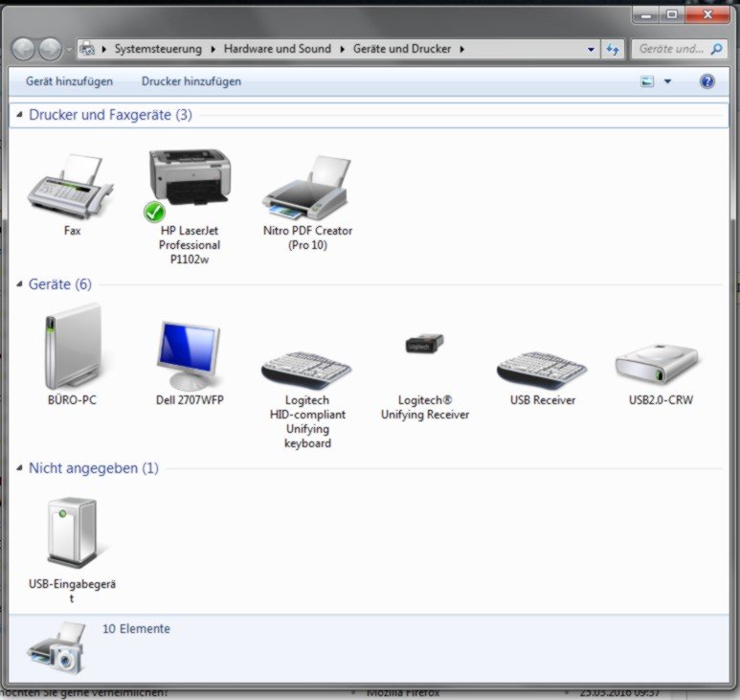This screenshot has width=740, height=700.
Task: Maximize the Geräte und Drucker window
Action: [x=672, y=15]
